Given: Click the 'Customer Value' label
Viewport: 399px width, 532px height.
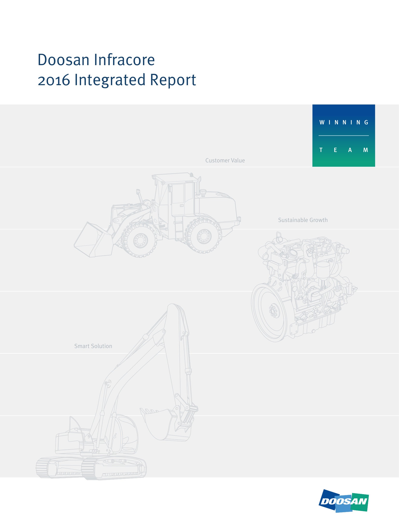Looking at the screenshot, I should pyautogui.click(x=225, y=160).
